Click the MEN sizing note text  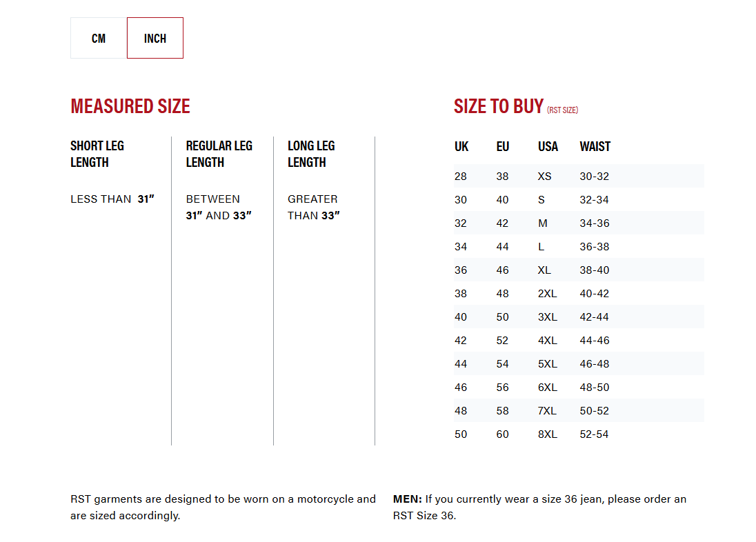539,507
